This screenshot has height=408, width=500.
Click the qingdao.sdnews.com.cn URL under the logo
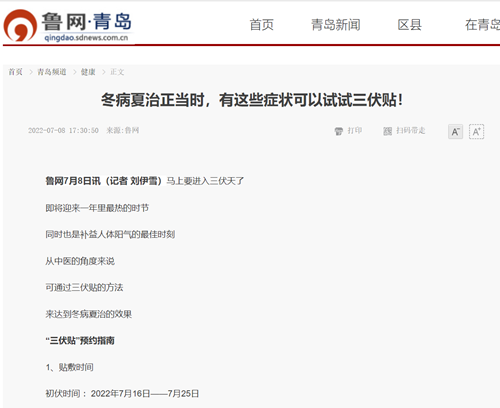point(86,38)
